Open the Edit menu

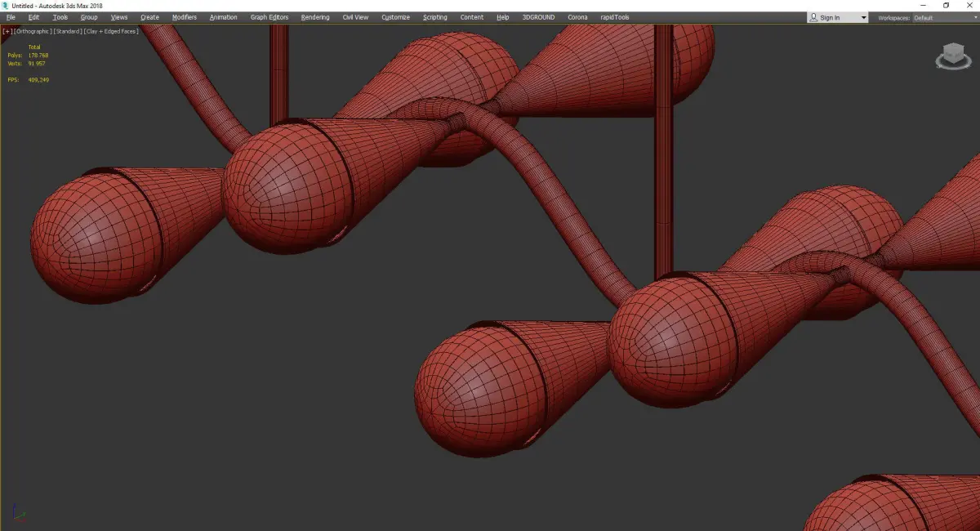pos(33,17)
